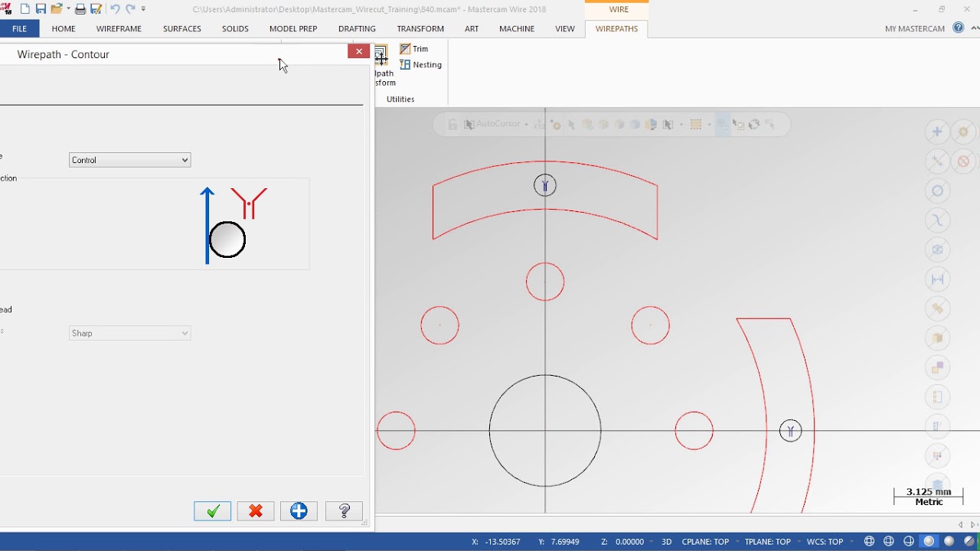Open the ART ribbon tab
Image resolution: width=980 pixels, height=551 pixels.
(x=472, y=28)
